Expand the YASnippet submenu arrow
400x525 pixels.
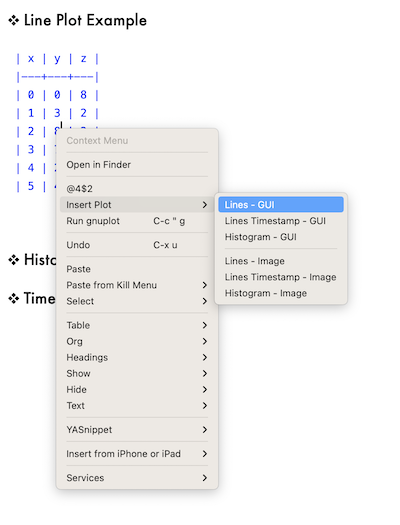coord(205,430)
